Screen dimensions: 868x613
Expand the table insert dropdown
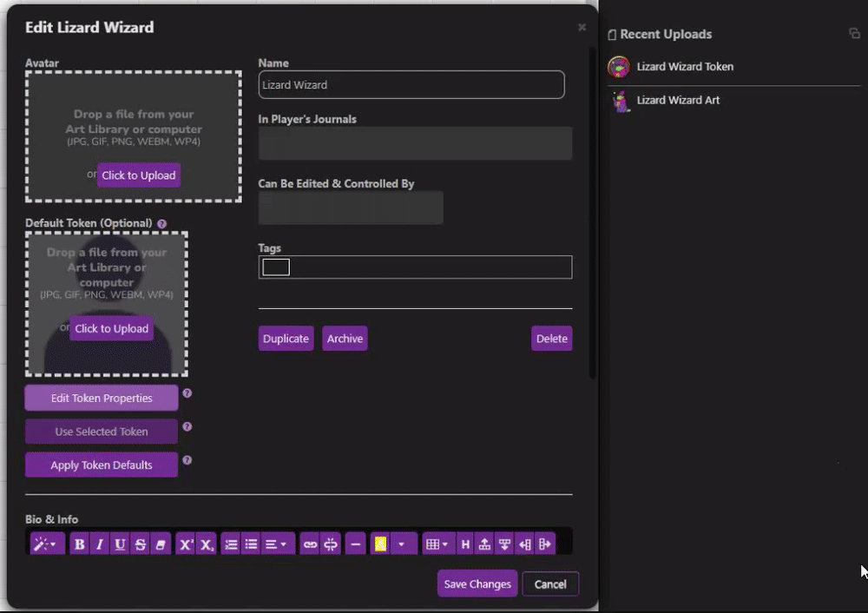pyautogui.click(x=437, y=544)
